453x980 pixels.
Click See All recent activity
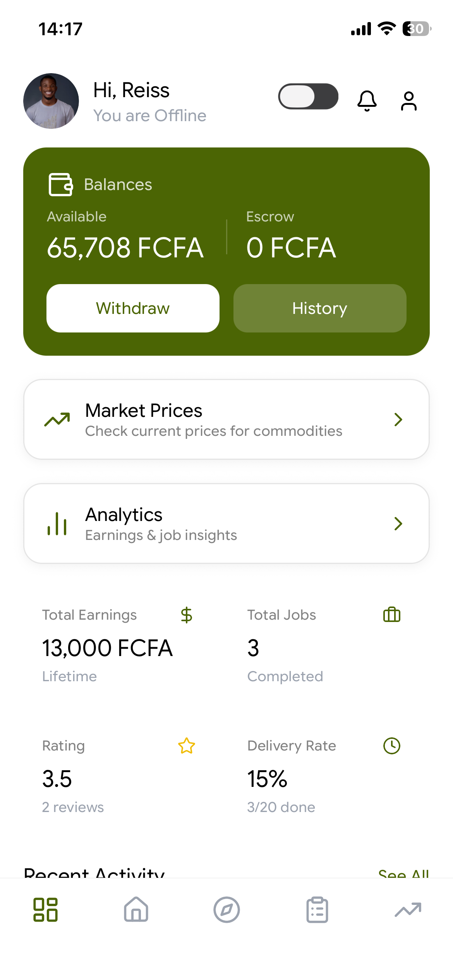click(403, 873)
